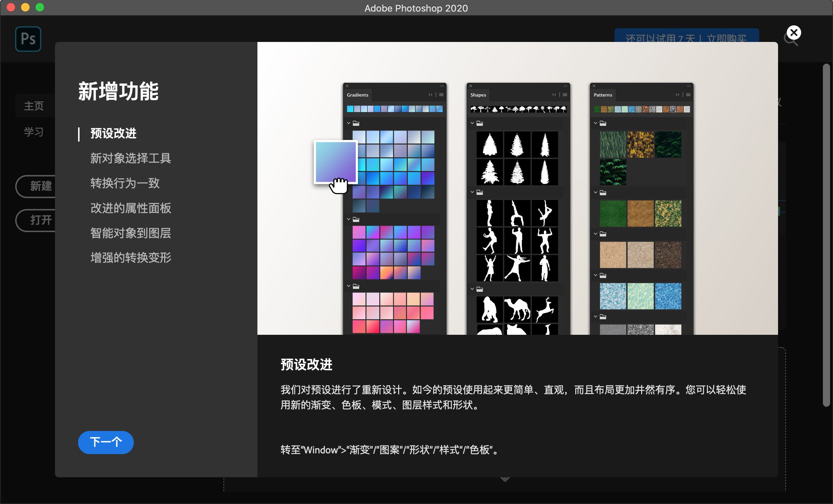Click the folder icon of the tree Shapes group
The height and width of the screenshot is (504, 833).
tap(480, 123)
